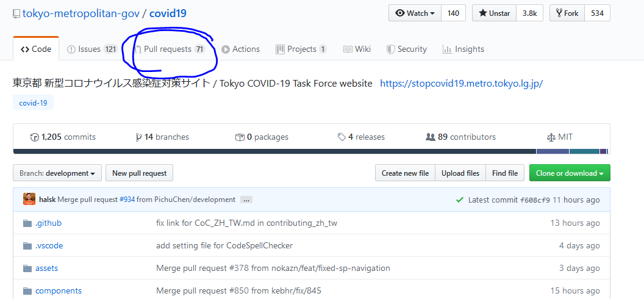644x299 pixels.
Task: Click the Create new file button
Action: pos(405,173)
